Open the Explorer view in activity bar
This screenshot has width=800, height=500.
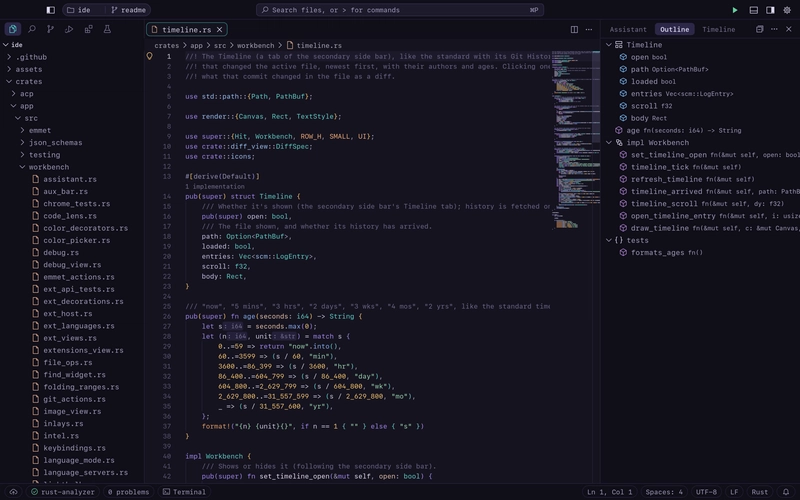(13, 29)
